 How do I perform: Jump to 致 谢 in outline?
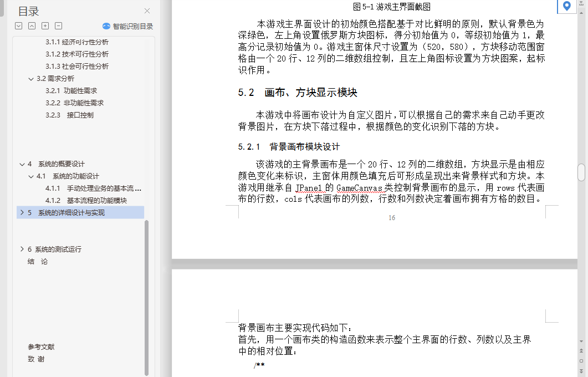tap(36, 359)
